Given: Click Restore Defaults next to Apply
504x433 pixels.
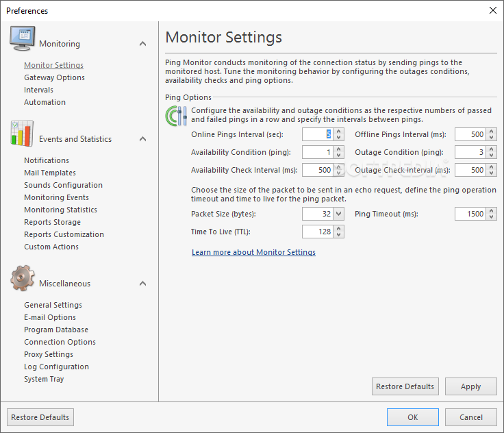Looking at the screenshot, I should click(405, 386).
